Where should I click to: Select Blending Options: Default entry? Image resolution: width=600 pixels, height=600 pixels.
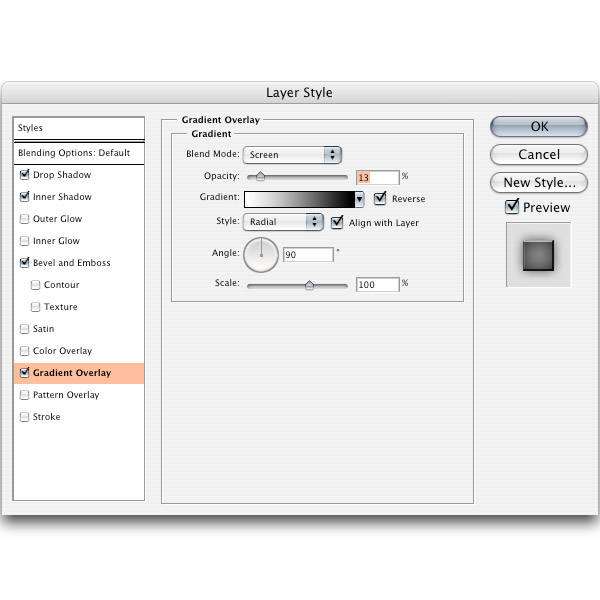pyautogui.click(x=79, y=153)
